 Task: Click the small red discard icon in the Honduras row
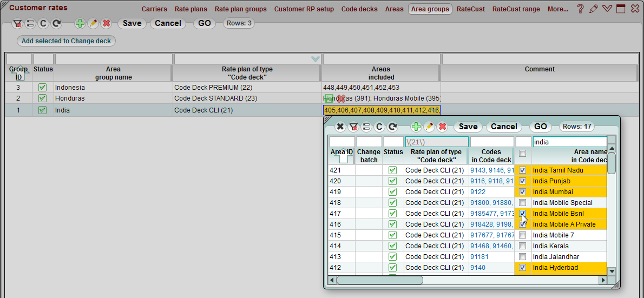pyautogui.click(x=341, y=98)
